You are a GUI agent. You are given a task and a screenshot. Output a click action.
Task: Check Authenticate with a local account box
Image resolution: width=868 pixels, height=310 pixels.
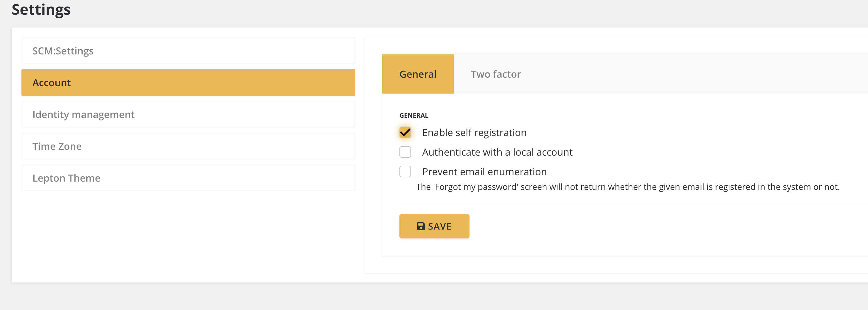tap(405, 152)
